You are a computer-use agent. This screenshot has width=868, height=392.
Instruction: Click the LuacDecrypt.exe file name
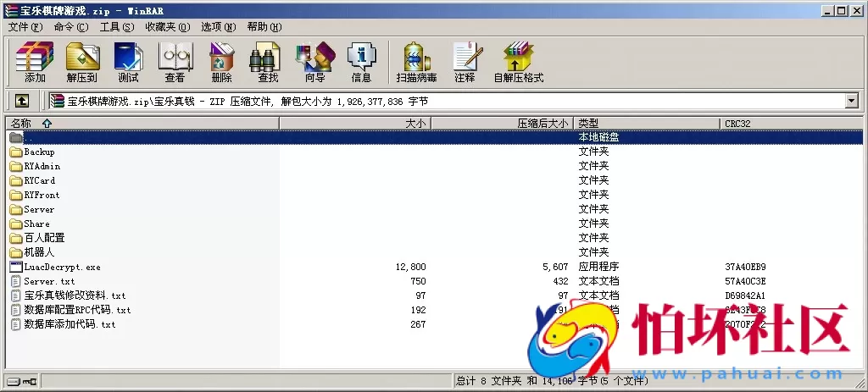tap(62, 267)
